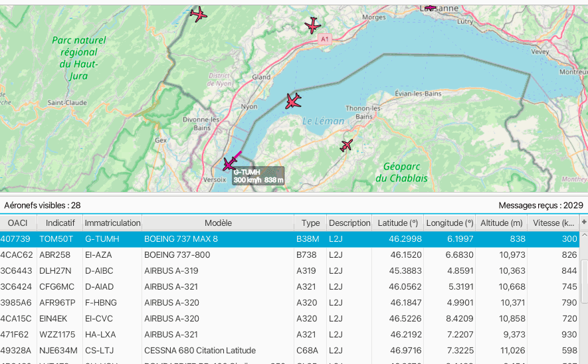Sort table by Longitude (°) column header
588x364 pixels.
(x=450, y=223)
